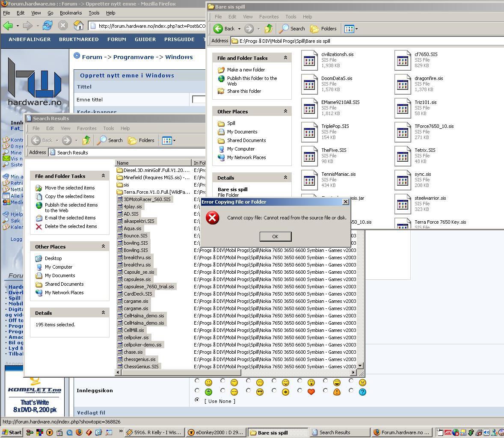Image resolution: width=504 pixels, height=438 pixels.
Task: Click the Start button on taskbar
Action: (12, 432)
